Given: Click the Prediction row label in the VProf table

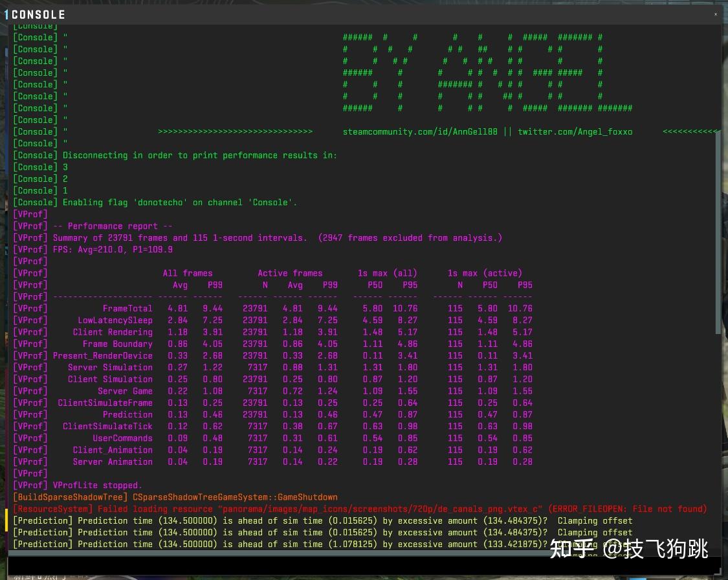Looking at the screenshot, I should (x=127, y=415).
